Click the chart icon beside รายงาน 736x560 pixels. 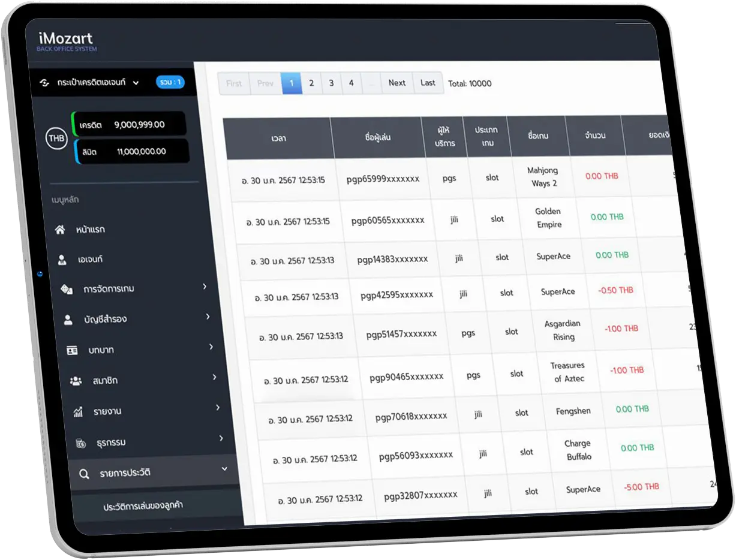click(x=78, y=412)
